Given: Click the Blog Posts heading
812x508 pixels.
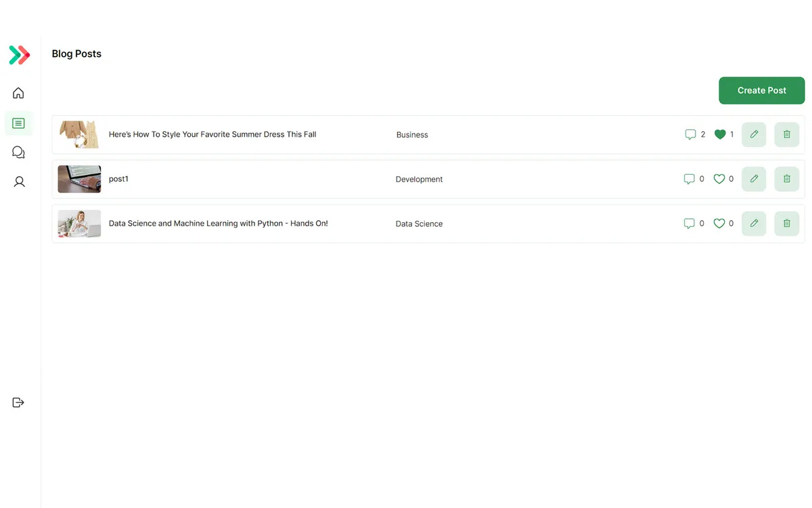Looking at the screenshot, I should click(76, 54).
